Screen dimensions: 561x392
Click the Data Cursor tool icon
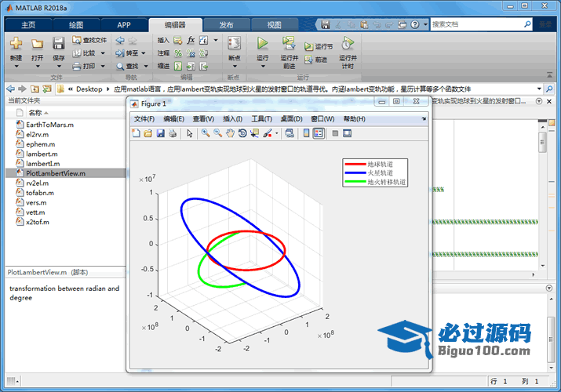click(255, 133)
